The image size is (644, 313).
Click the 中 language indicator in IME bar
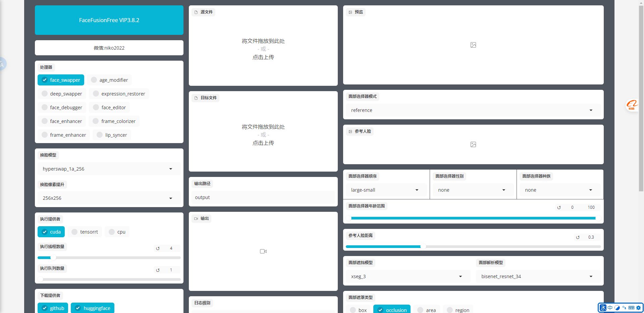click(x=610, y=308)
